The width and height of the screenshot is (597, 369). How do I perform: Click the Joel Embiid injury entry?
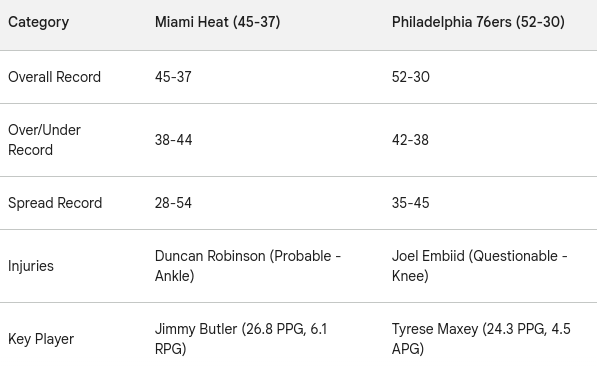point(480,266)
